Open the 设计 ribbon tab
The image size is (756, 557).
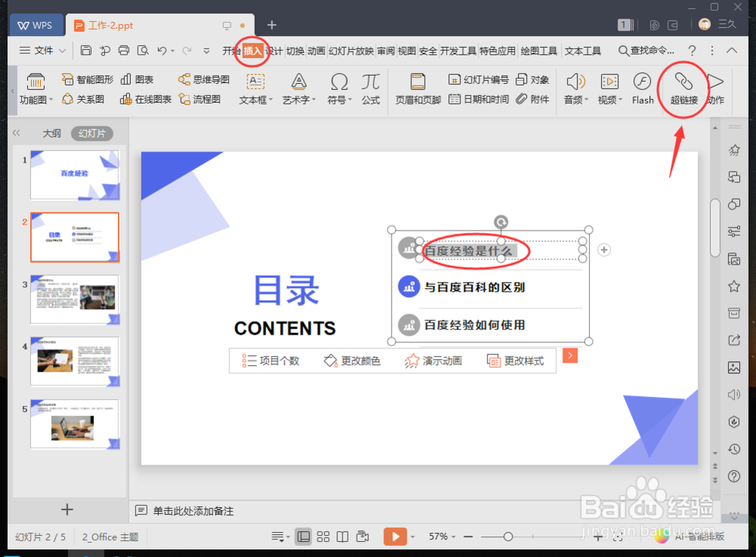point(275,51)
